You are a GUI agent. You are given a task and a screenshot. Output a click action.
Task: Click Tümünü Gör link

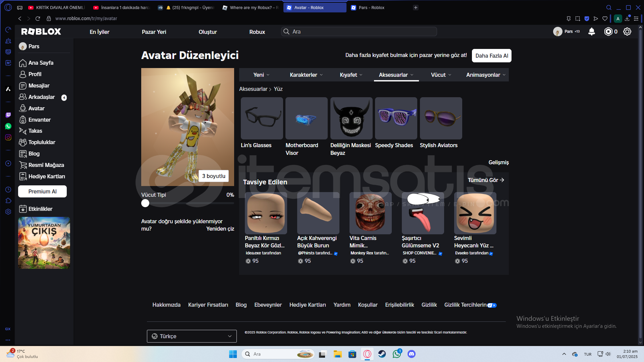point(486,180)
